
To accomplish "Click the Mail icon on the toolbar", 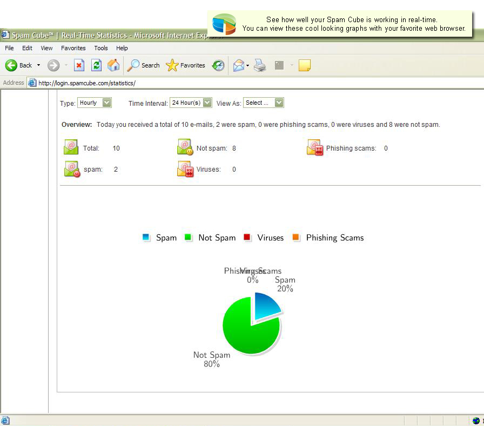I will [x=238, y=65].
